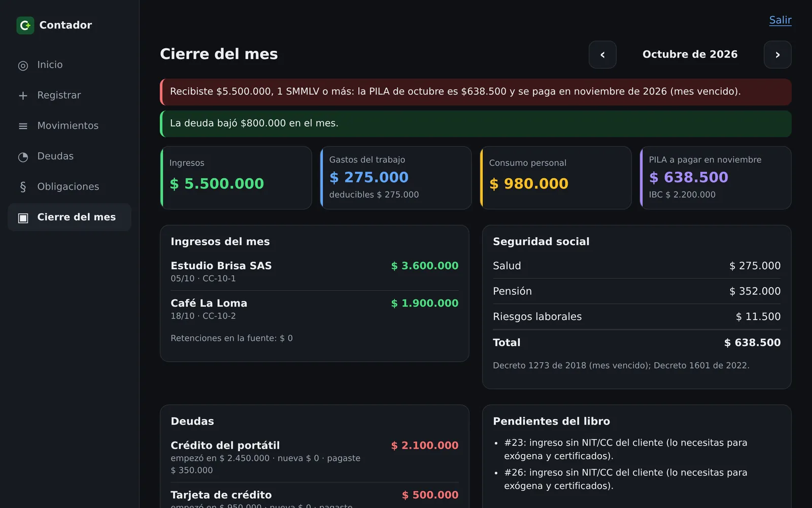Image resolution: width=812 pixels, height=508 pixels.
Task: Click the Salir link
Action: coord(780,20)
